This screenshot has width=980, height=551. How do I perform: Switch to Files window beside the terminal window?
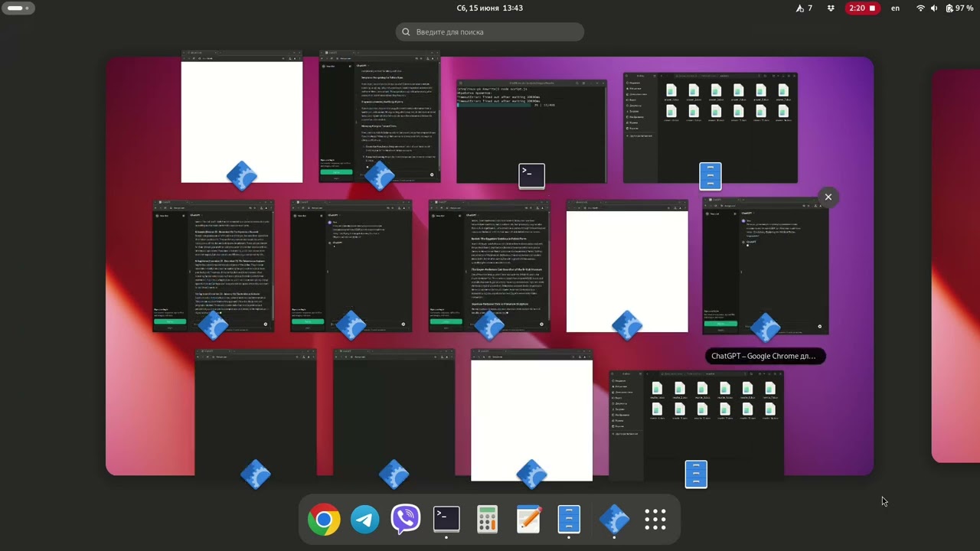point(710,128)
